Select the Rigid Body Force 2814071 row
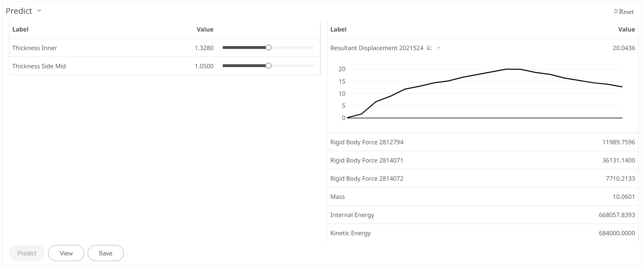The image size is (644, 270). (482, 160)
